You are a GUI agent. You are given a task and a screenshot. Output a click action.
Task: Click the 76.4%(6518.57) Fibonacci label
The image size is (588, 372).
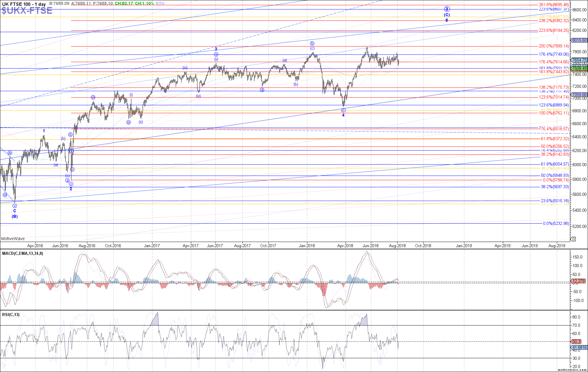555,129
